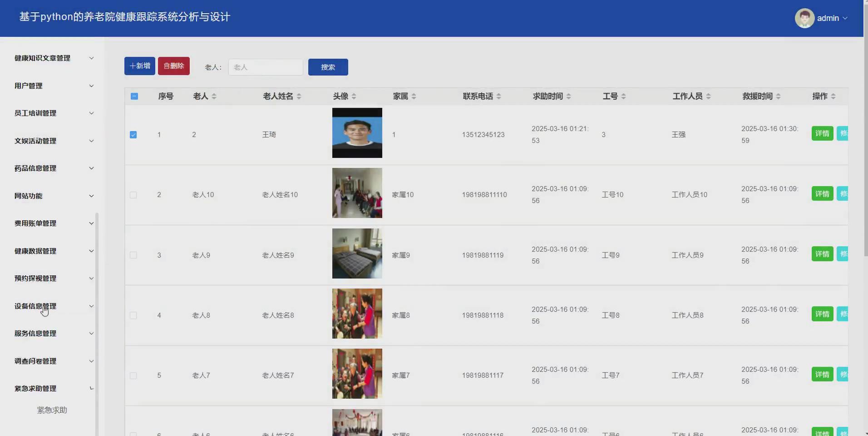Sort records by 求助时间
This screenshot has width=868, height=436.
(x=569, y=96)
